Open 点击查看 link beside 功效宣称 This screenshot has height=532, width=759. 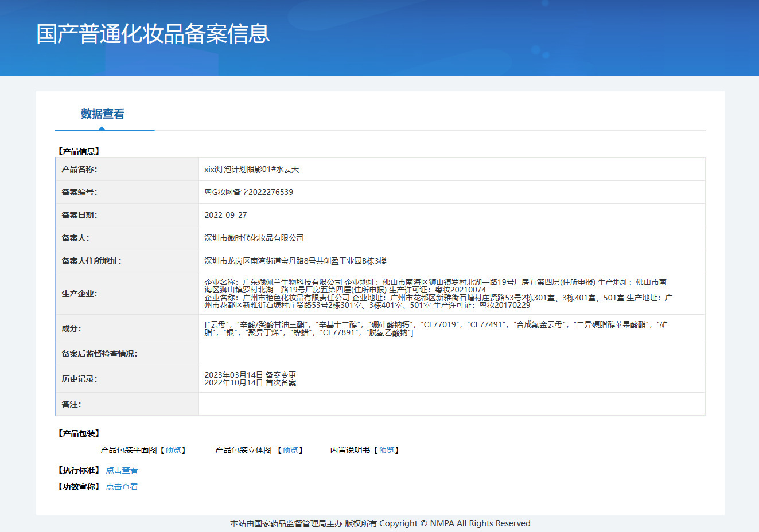coord(122,487)
